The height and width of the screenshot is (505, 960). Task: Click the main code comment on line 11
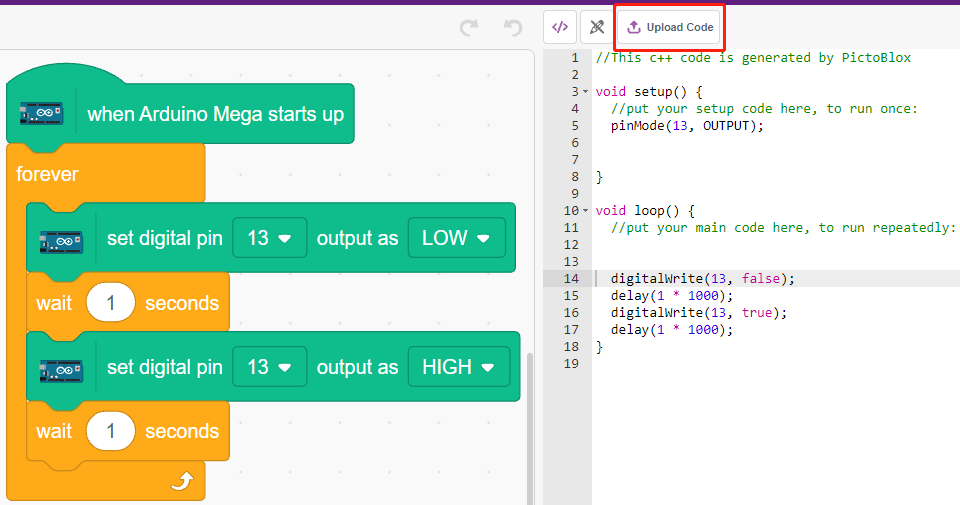pyautogui.click(x=783, y=228)
